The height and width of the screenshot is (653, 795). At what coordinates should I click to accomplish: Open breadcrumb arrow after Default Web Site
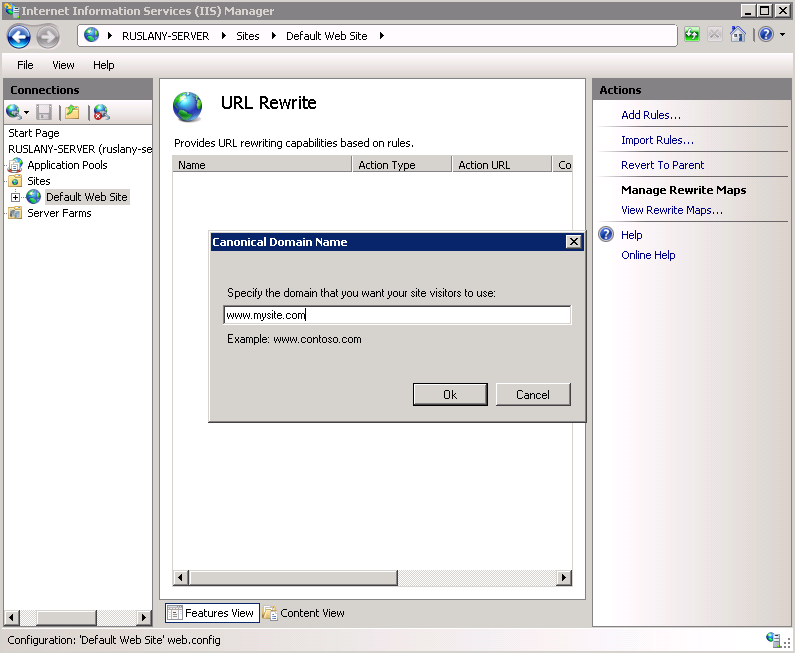[382, 35]
